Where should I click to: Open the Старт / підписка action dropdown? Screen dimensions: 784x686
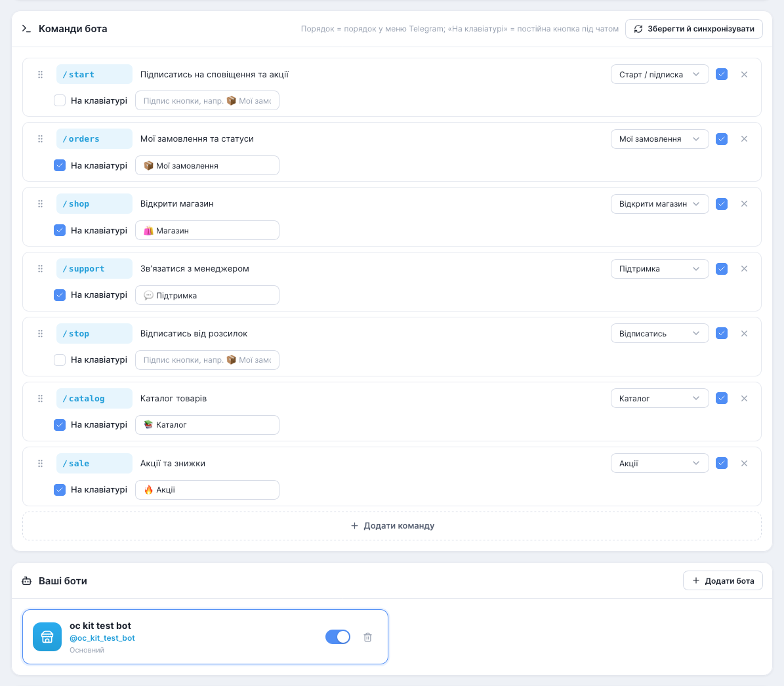659,75
